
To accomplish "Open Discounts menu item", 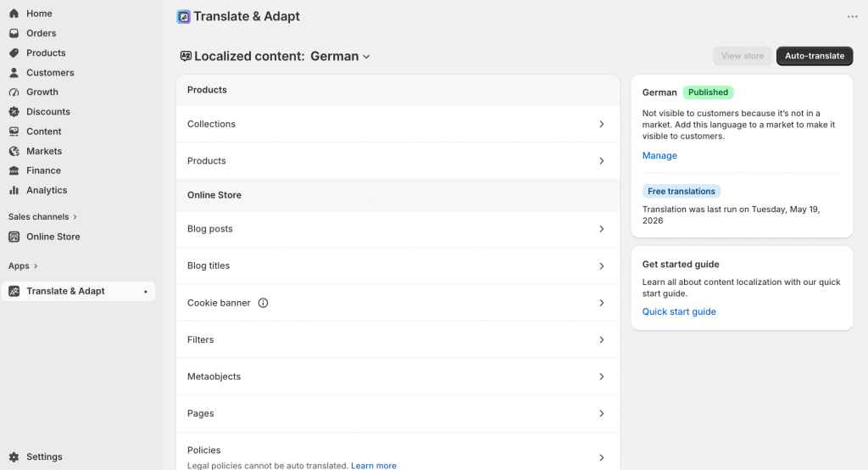I will coord(48,111).
